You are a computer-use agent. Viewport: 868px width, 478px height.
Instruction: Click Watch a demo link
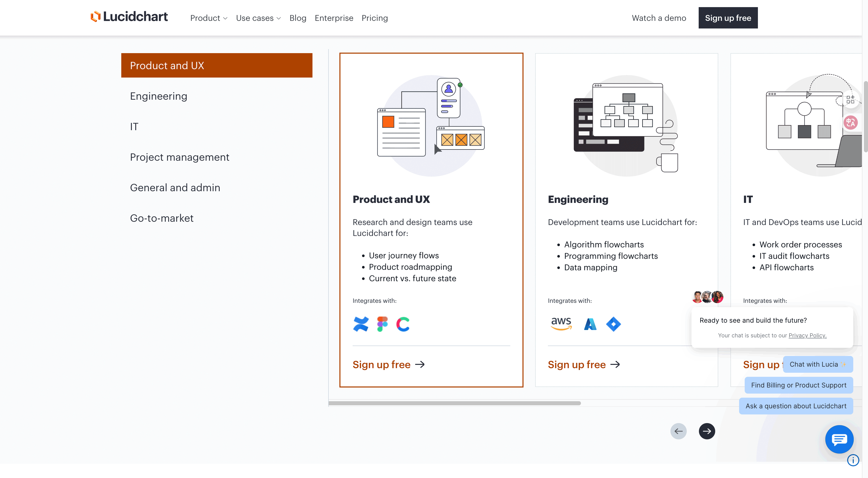659,18
